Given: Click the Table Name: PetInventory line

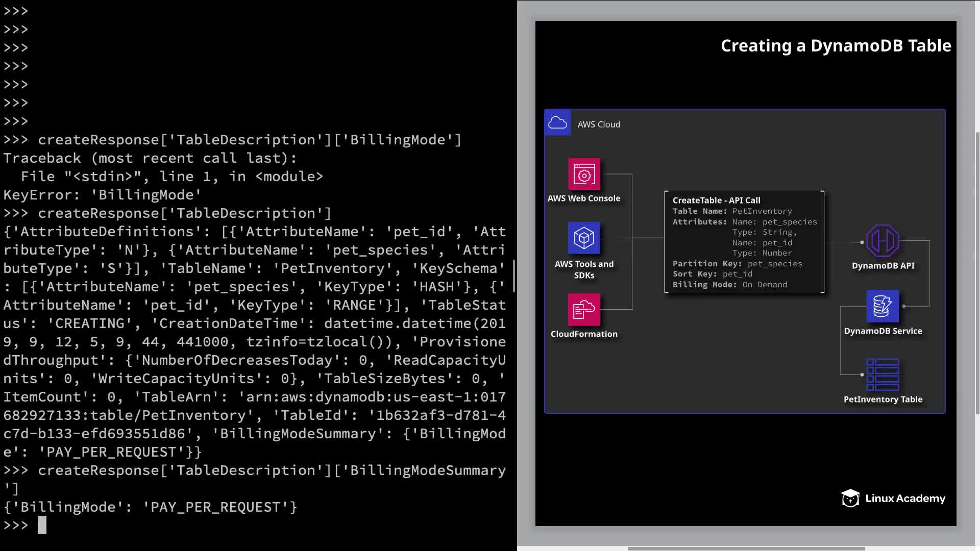Looking at the screenshot, I should click(732, 211).
